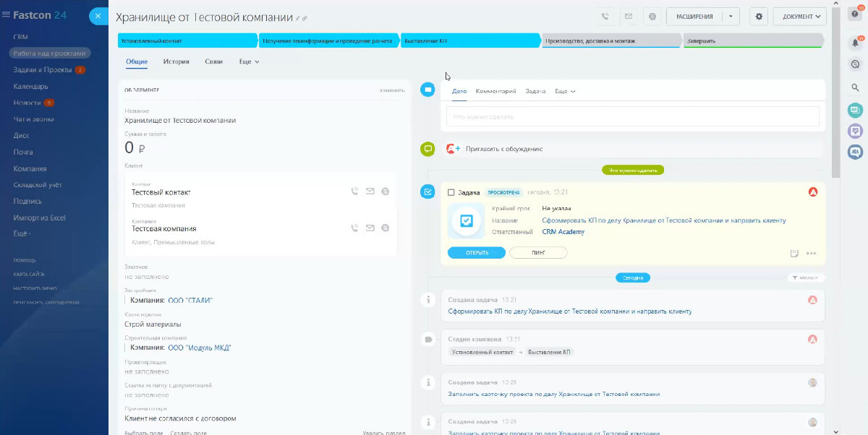
Task: Email Тестовая компания via its envelope icon
Action: click(x=370, y=228)
